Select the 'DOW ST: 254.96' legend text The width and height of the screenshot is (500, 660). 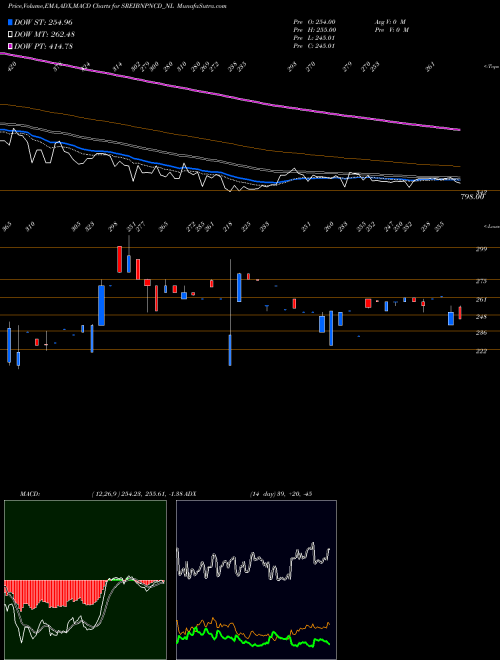coord(43,22)
